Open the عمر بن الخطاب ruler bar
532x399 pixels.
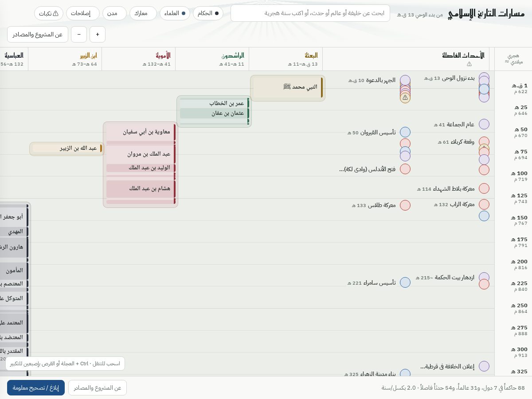pyautogui.click(x=215, y=103)
